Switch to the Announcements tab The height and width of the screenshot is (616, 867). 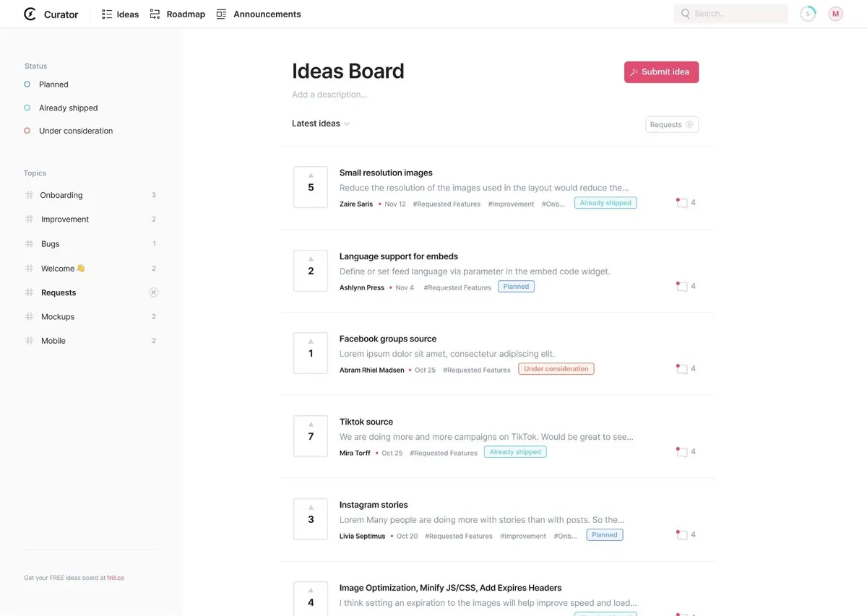coord(259,14)
